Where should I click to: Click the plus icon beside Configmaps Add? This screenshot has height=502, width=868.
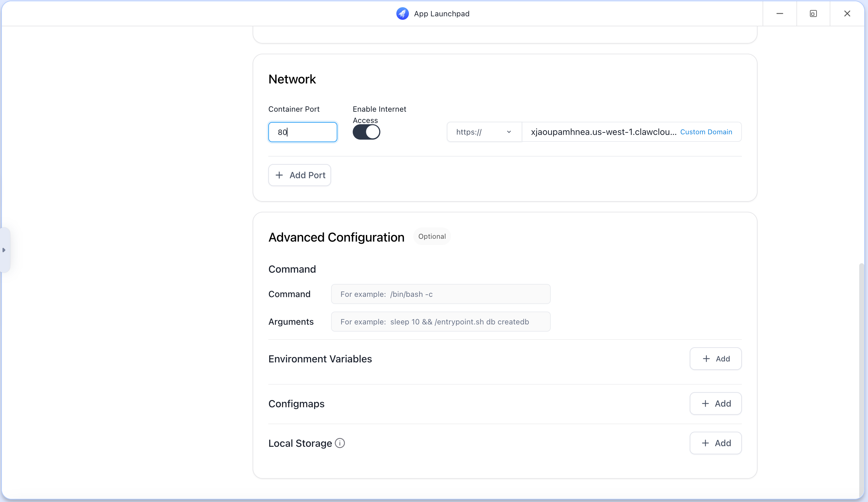coord(706,403)
